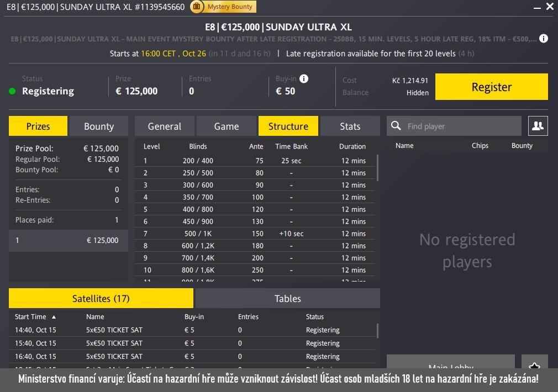
Task: Click the Mystery Bounty badge in title bar
Action: pos(223,7)
